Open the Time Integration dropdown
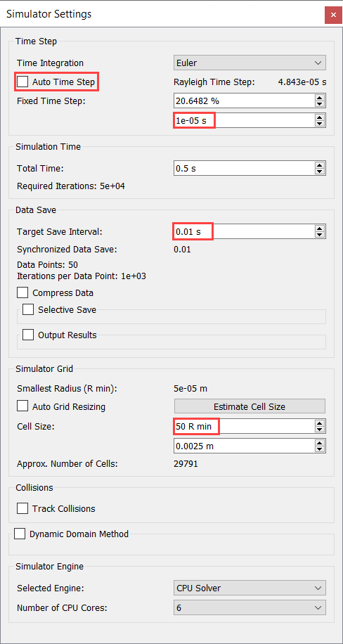Image resolution: width=343 pixels, height=644 pixels. click(250, 63)
